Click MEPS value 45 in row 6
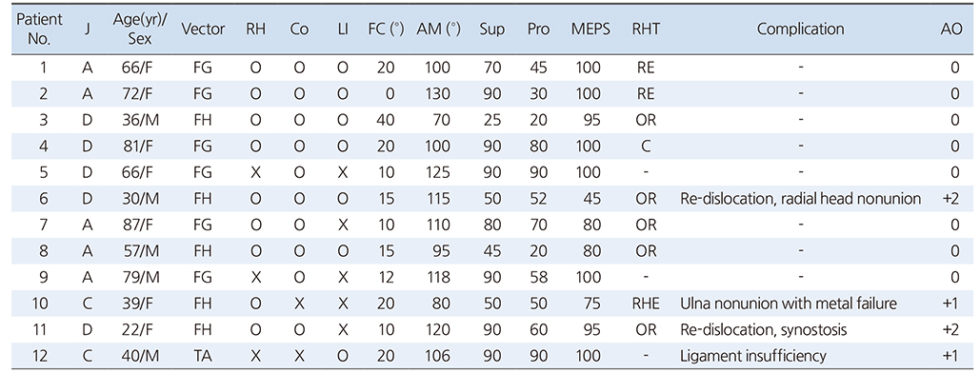This screenshot has width=980, height=373. [x=593, y=199]
